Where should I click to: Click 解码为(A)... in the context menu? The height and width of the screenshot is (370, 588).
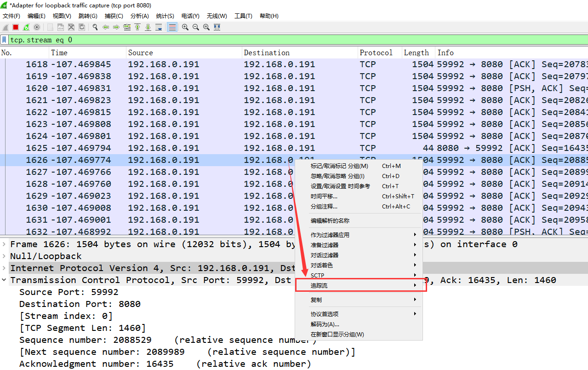click(x=324, y=324)
